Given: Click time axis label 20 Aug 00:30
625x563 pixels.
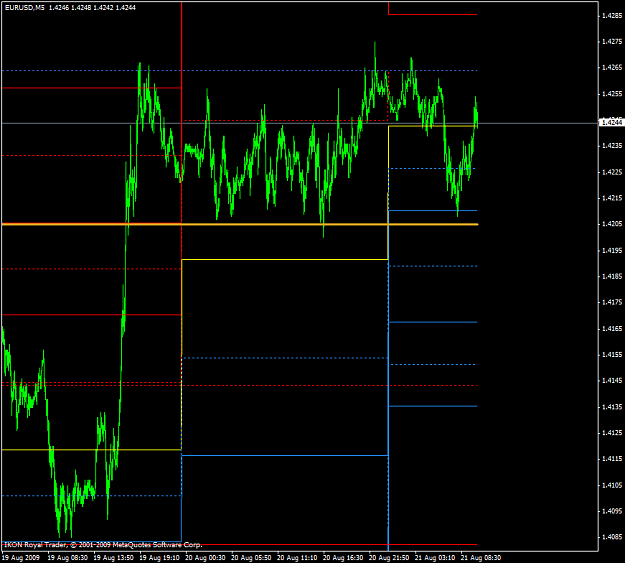Looking at the screenshot, I should (x=205, y=557).
